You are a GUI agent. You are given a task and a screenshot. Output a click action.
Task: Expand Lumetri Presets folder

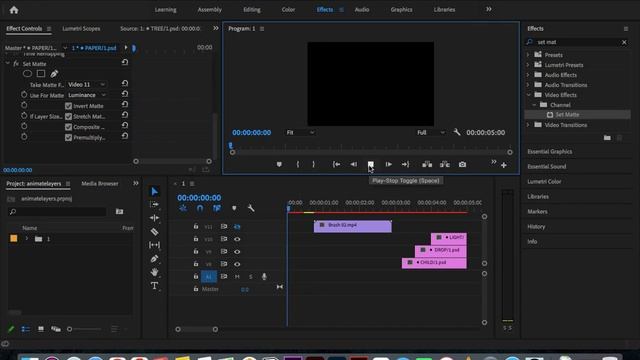(x=528, y=65)
